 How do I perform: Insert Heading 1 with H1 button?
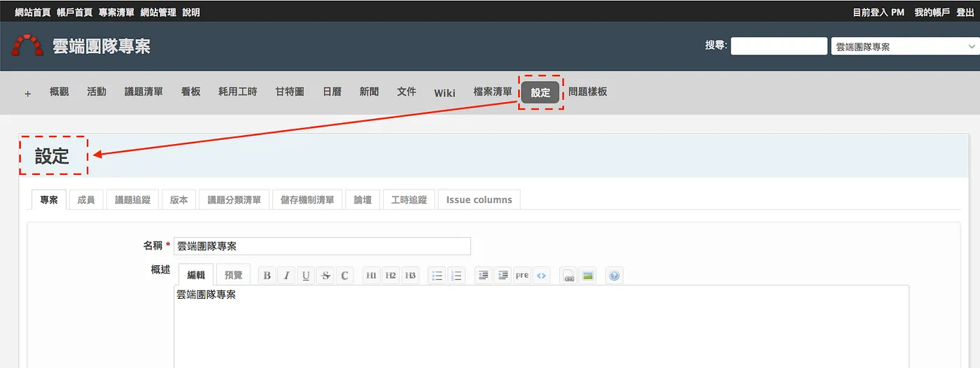372,276
